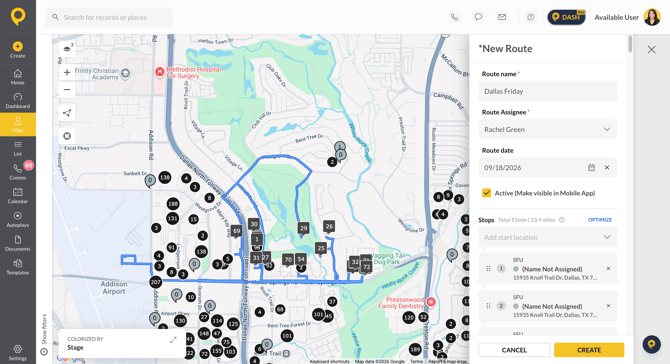The width and height of the screenshot is (670, 364).
Task: Open the Route Assignee dropdown
Action: pos(548,129)
